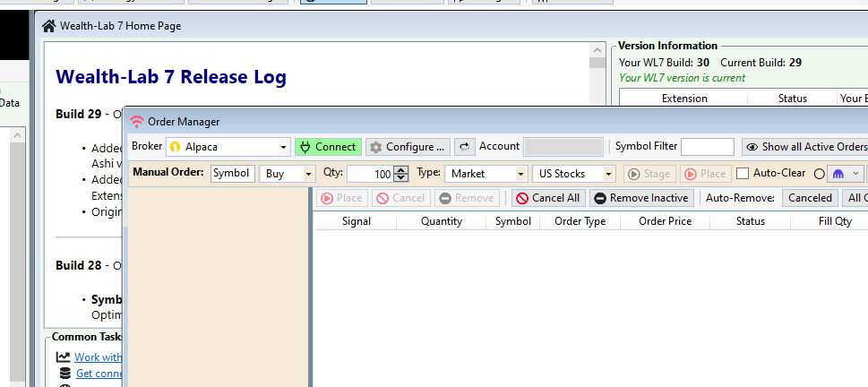Open the 'Work with' link in Common Tasks

[x=98, y=357]
